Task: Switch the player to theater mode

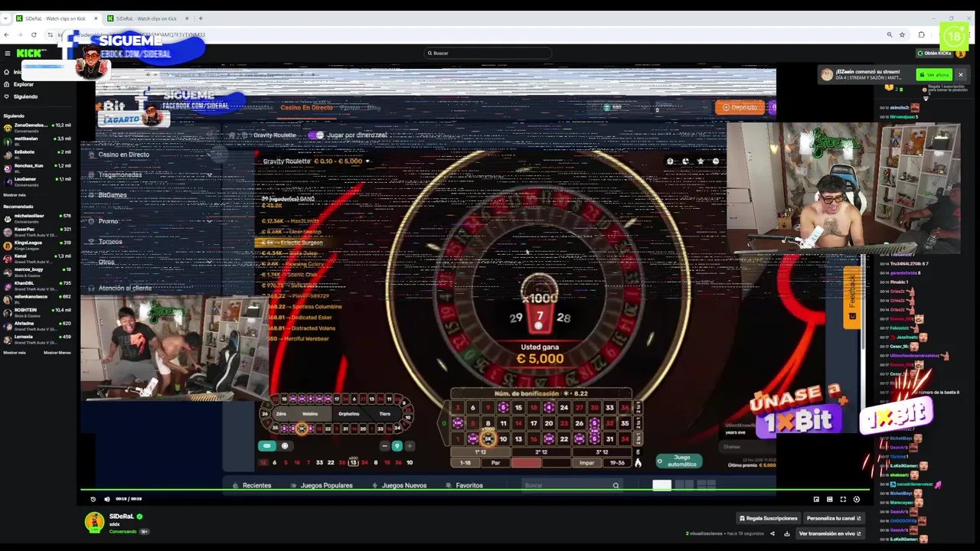Action: click(829, 499)
